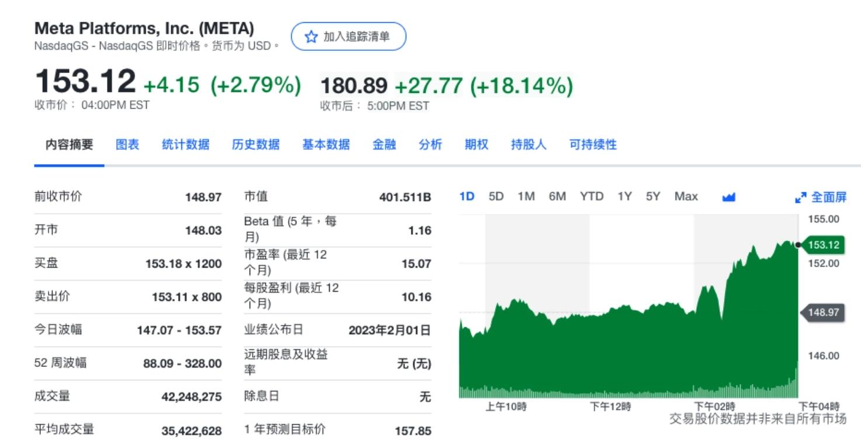Select the 1D chart range

[x=466, y=196]
